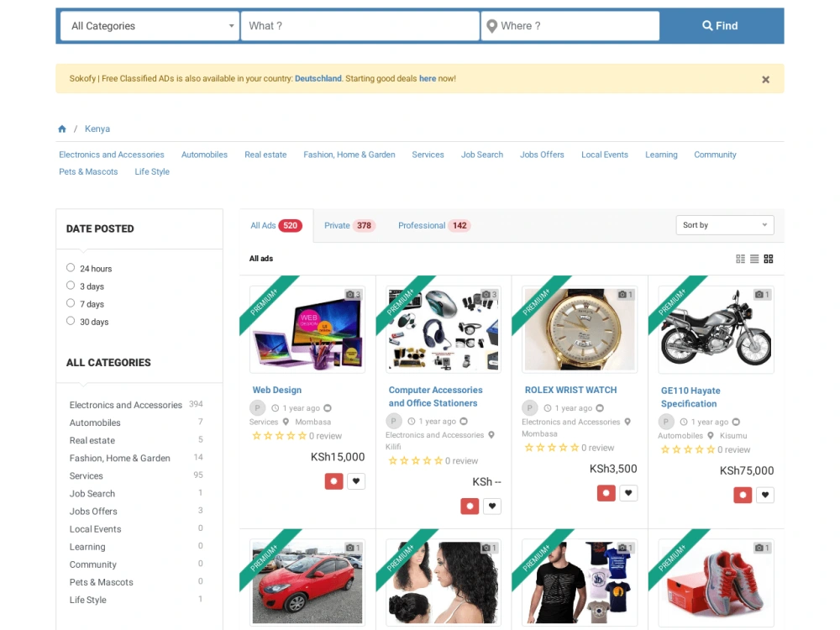Select the 3 days date filter
The width and height of the screenshot is (840, 630).
click(x=71, y=285)
